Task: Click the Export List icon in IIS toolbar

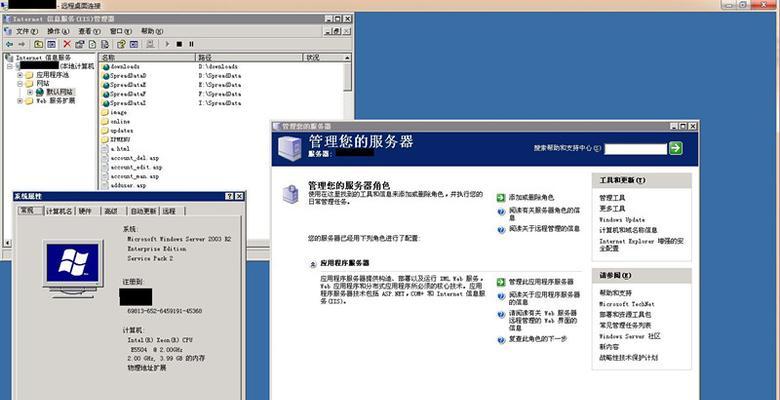Action: (x=105, y=44)
